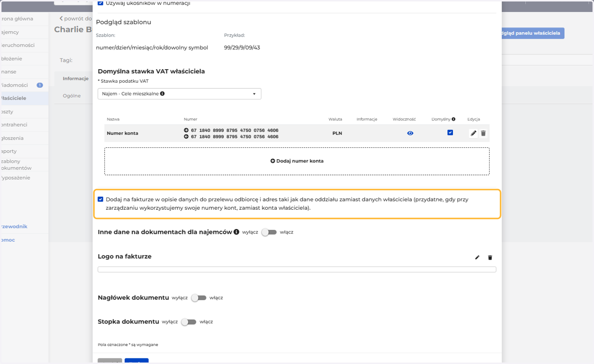Open Właściciele in the sidebar
Viewport: 594px width, 364px height.
(24, 98)
